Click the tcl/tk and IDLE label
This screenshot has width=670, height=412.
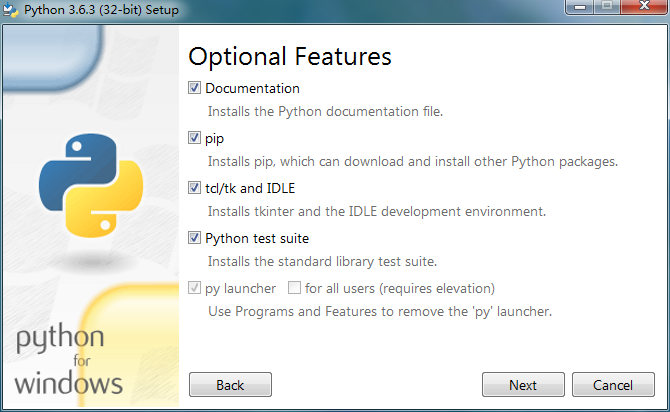pos(250,188)
